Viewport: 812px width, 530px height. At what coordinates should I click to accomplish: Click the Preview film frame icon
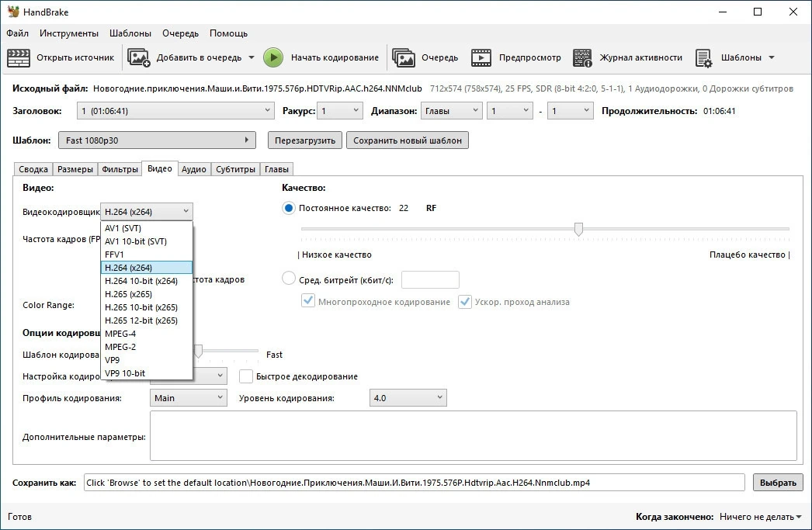pos(481,57)
